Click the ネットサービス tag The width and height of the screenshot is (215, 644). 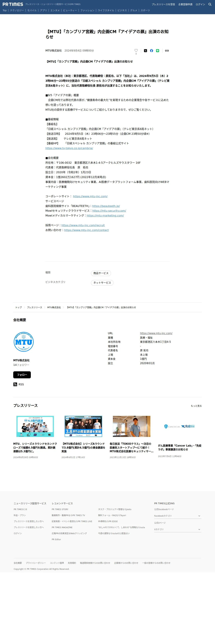(102, 283)
